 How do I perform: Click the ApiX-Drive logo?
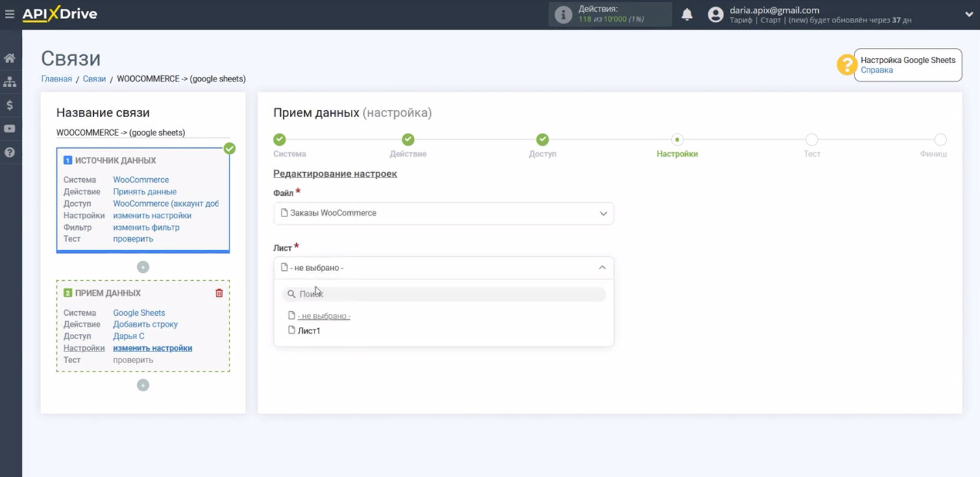[x=60, y=14]
